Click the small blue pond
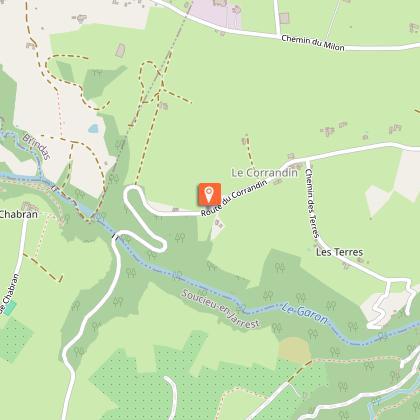This screenshot has height=420, width=420. click(x=93, y=128)
